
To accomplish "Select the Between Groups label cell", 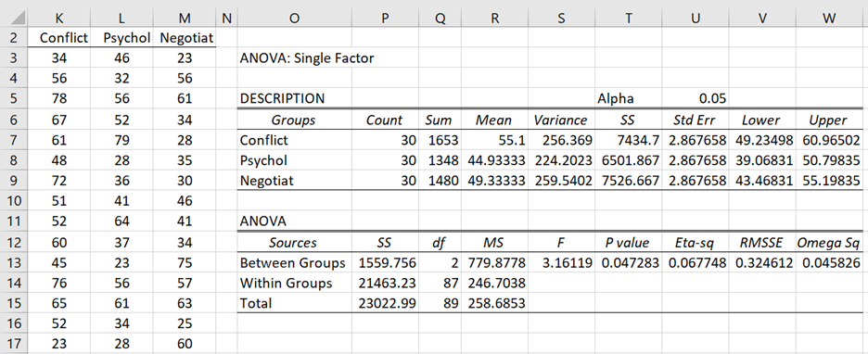I will point(295,263).
